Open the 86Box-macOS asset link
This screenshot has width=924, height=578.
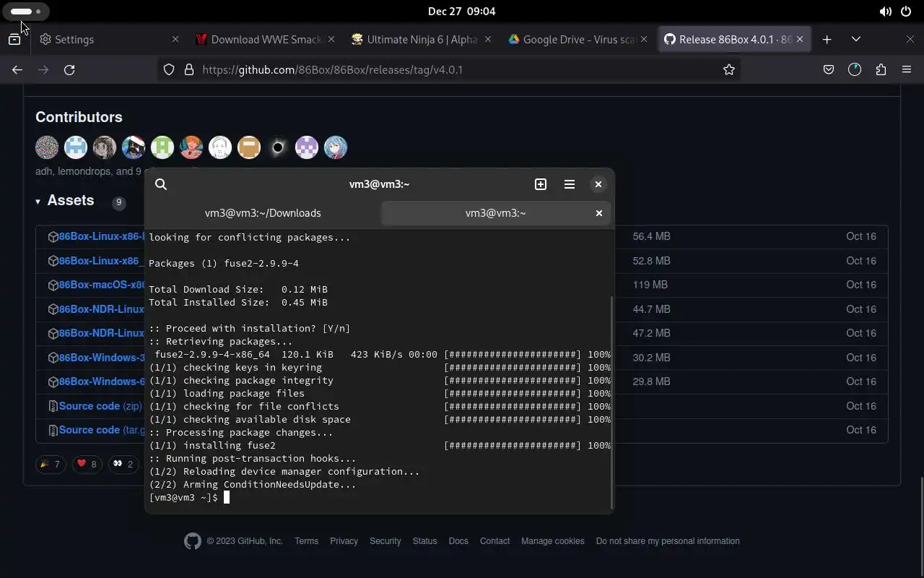coord(102,285)
